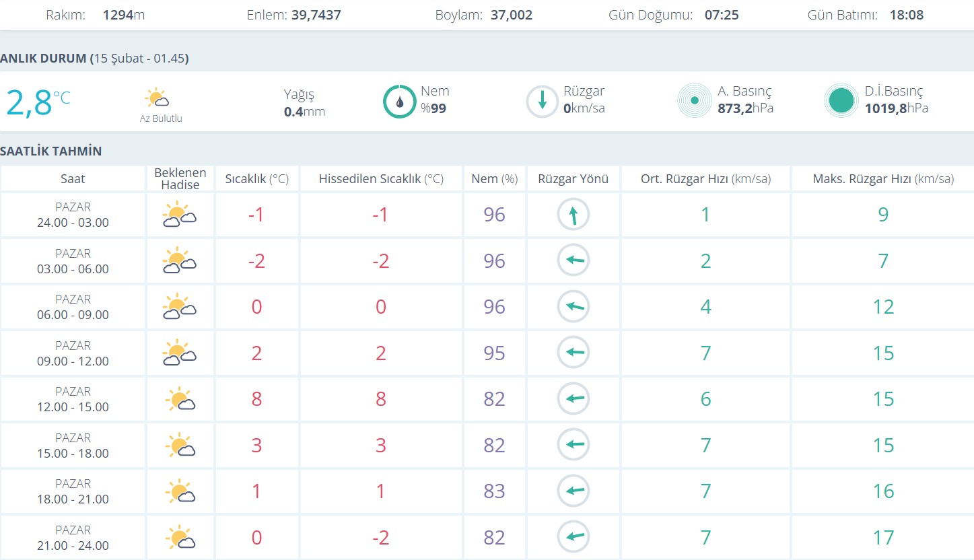Viewport: 974px width, 560px height.
Task: Click the PAZAR 09.00 - 12.00 time cell
Action: (73, 353)
